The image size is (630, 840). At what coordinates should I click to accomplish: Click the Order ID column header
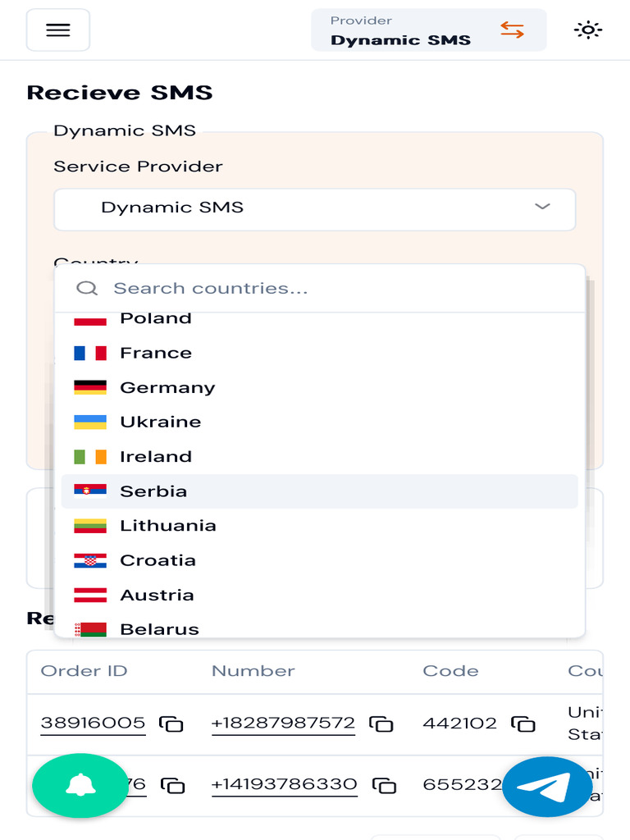84,671
